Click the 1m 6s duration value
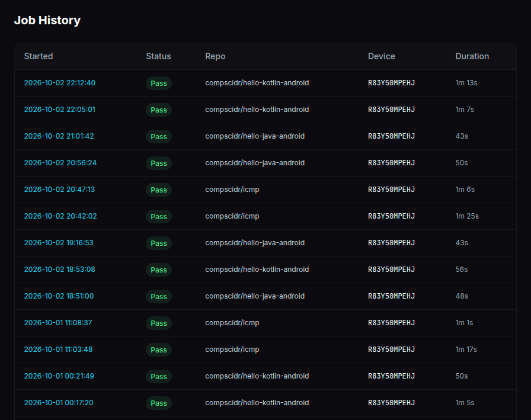Viewport: 531px width, 420px height. coord(465,190)
